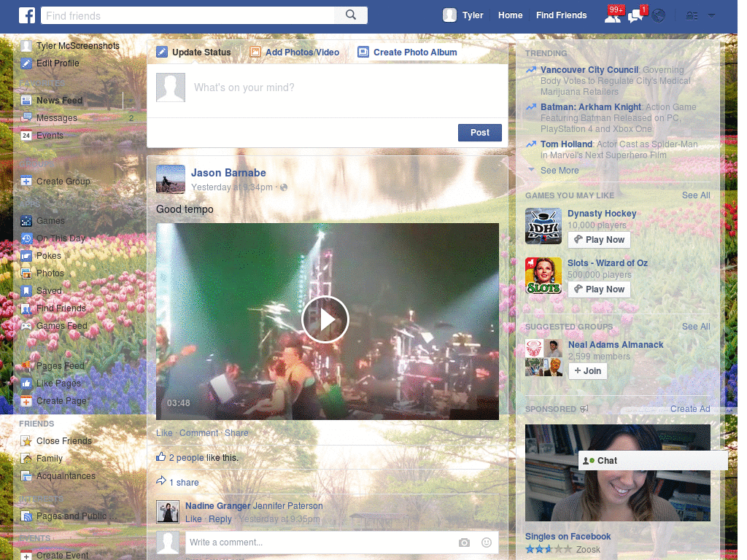This screenshot has width=747, height=560.
Task: Open Tom Holland trending topic
Action: pyautogui.click(x=566, y=144)
